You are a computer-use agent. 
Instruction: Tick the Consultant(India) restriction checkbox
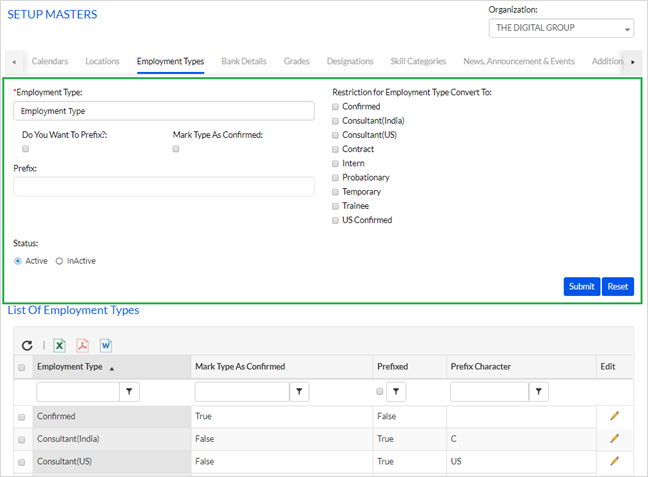tap(335, 121)
